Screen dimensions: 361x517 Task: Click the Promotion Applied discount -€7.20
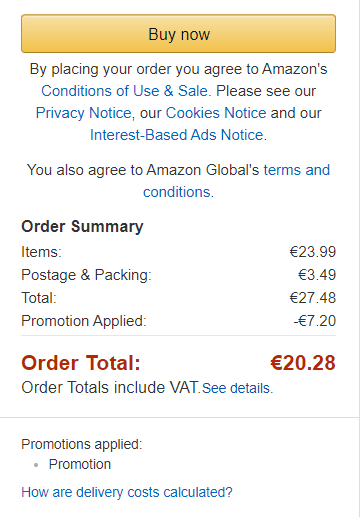click(315, 321)
